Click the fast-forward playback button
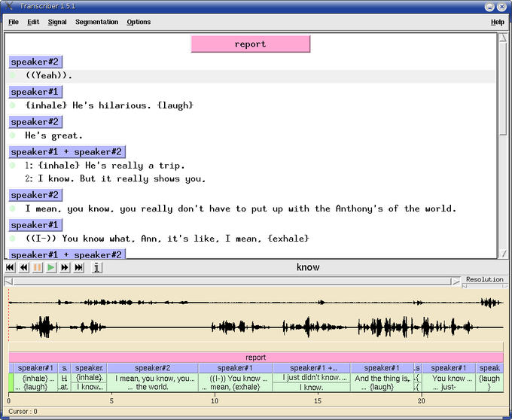The image size is (512, 420). coord(65,267)
